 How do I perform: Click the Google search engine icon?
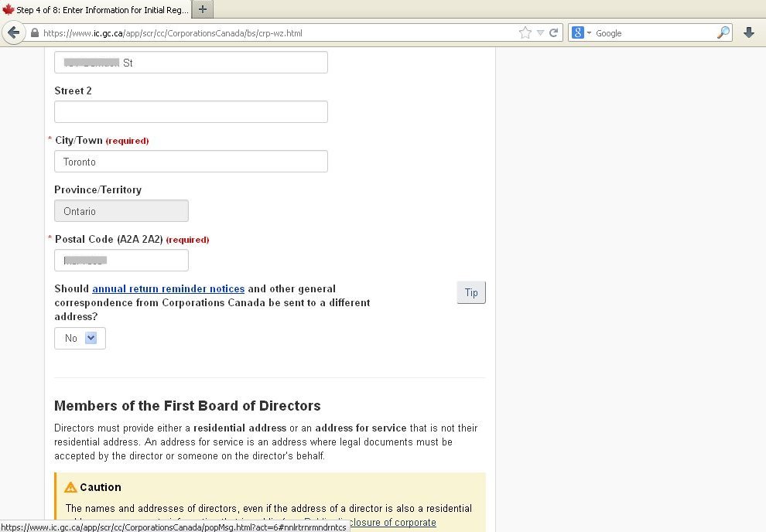[x=578, y=32]
